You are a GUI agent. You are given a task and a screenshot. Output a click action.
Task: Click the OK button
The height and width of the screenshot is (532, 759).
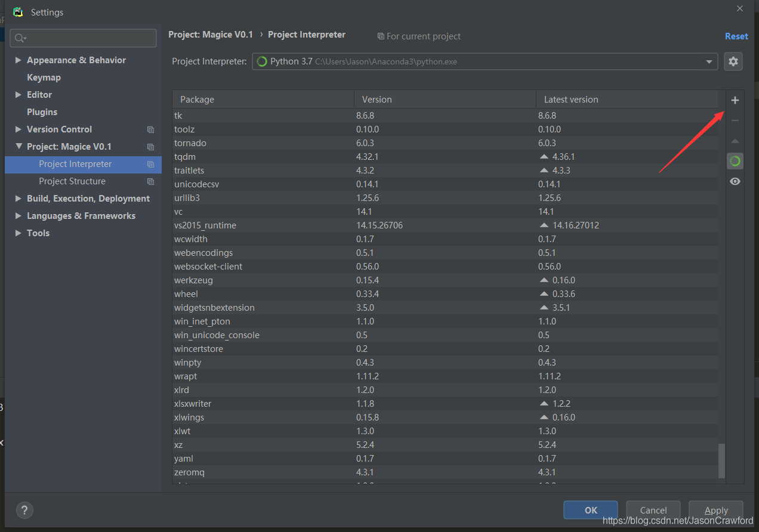click(591, 510)
